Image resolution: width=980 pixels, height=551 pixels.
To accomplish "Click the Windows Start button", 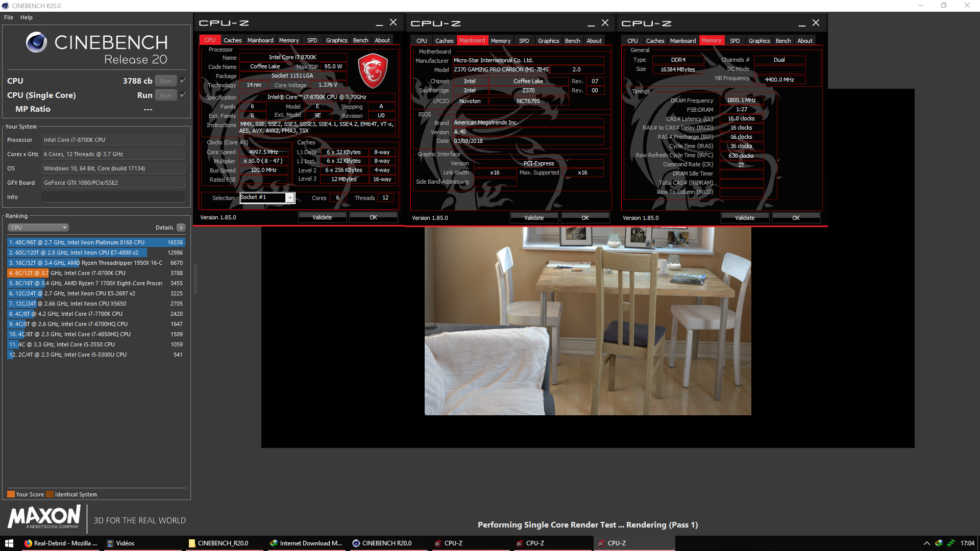I will 9,543.
